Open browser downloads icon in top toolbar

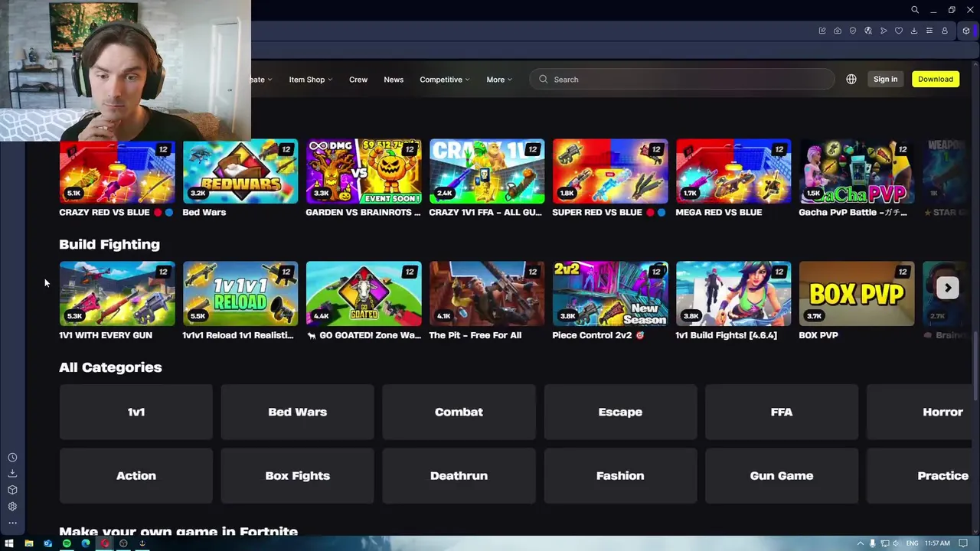click(914, 31)
